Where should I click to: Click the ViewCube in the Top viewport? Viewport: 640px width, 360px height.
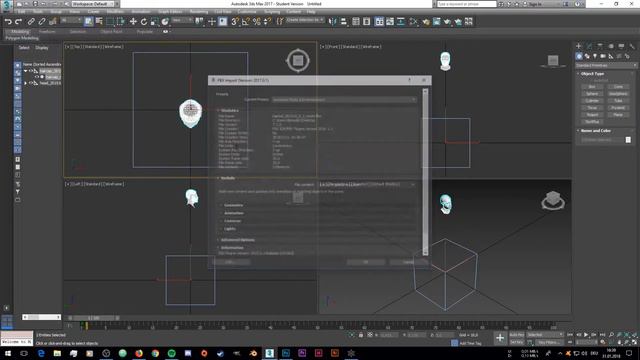298,60
